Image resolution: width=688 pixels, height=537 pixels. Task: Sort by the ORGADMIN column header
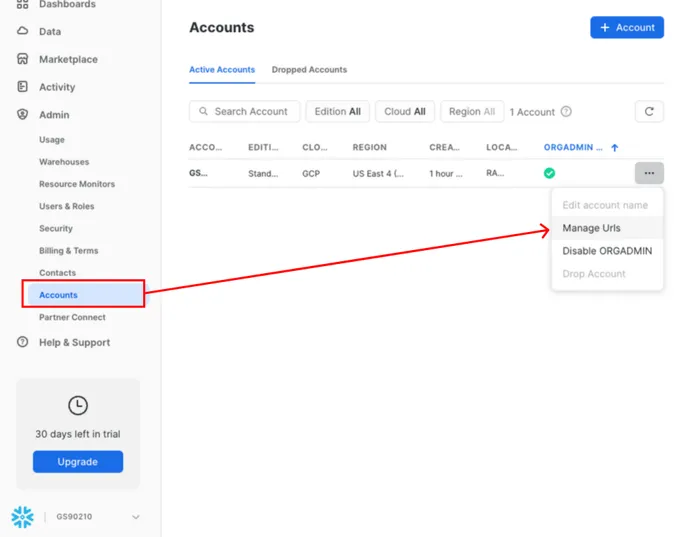coord(573,147)
